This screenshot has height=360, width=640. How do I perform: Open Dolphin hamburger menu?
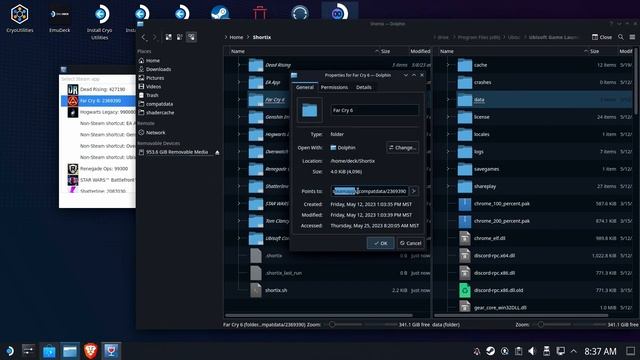tap(632, 37)
